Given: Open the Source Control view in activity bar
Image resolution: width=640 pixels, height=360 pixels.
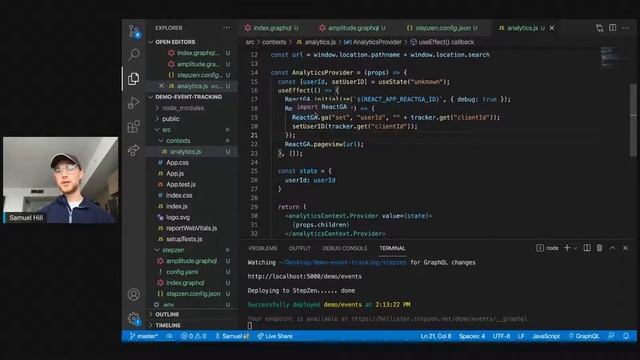Looking at the screenshot, I should pyautogui.click(x=134, y=31).
